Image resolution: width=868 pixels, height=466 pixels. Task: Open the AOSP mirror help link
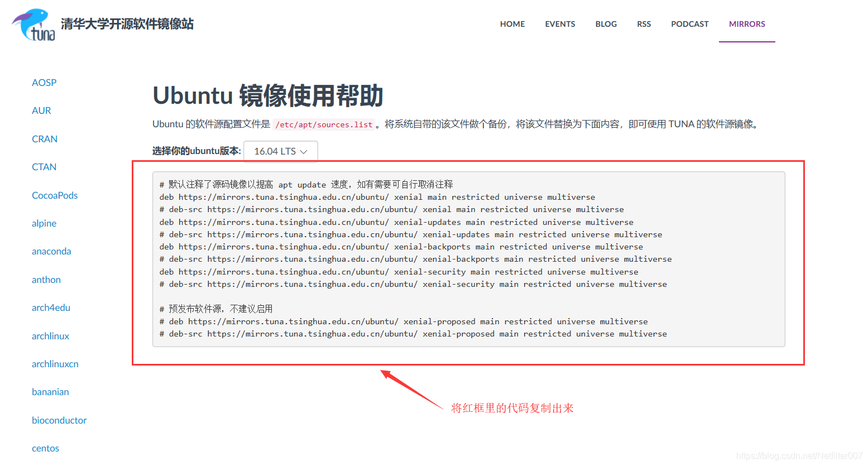44,83
